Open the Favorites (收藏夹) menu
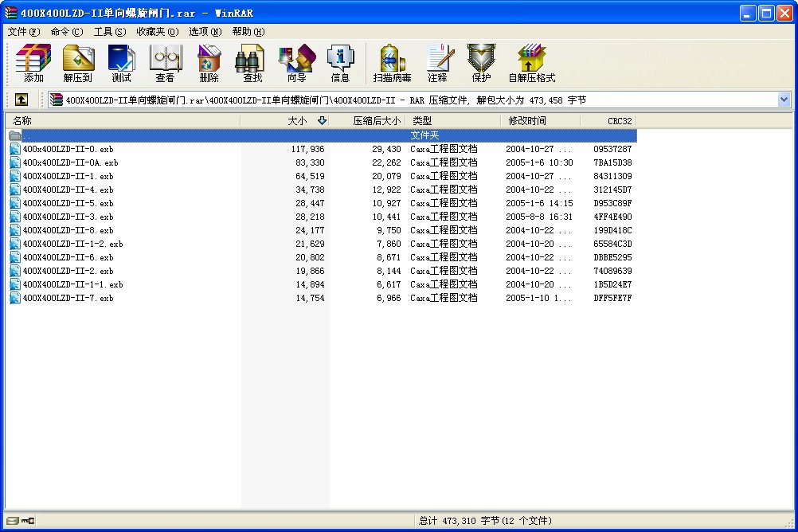Image resolution: width=798 pixels, height=532 pixels. (156, 32)
